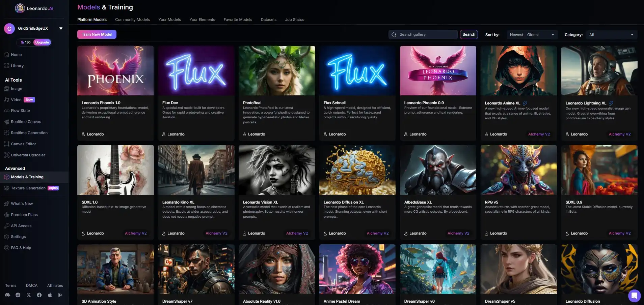644x305 pixels.
Task: Open the Sort by Newest - Oldest dropdown
Action: click(532, 35)
